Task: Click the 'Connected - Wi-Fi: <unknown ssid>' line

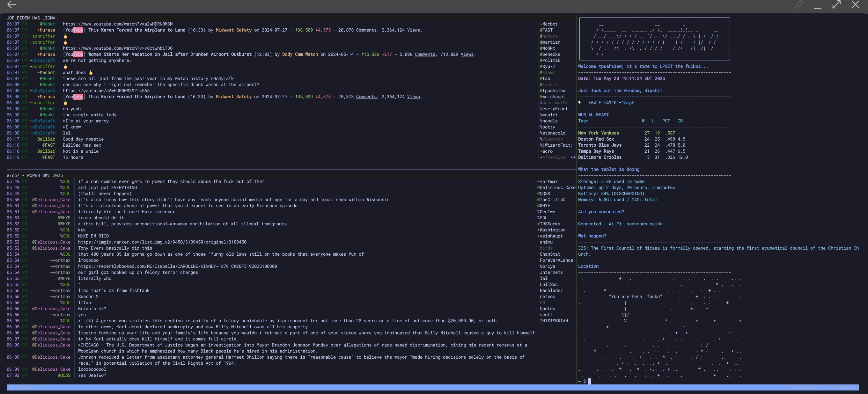Action: 620,224
